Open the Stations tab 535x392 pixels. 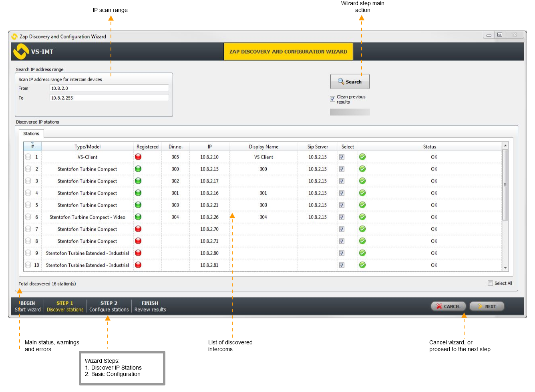[x=31, y=133]
